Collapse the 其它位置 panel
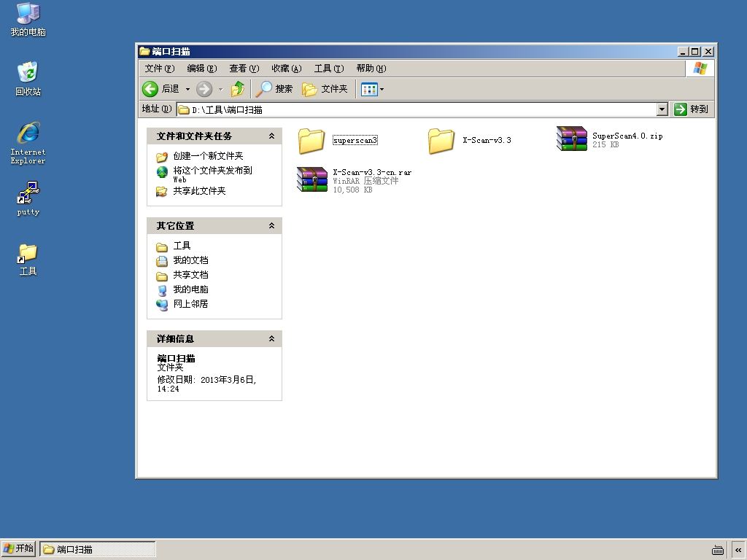Screen dimensions: 747x560 tap(271, 226)
